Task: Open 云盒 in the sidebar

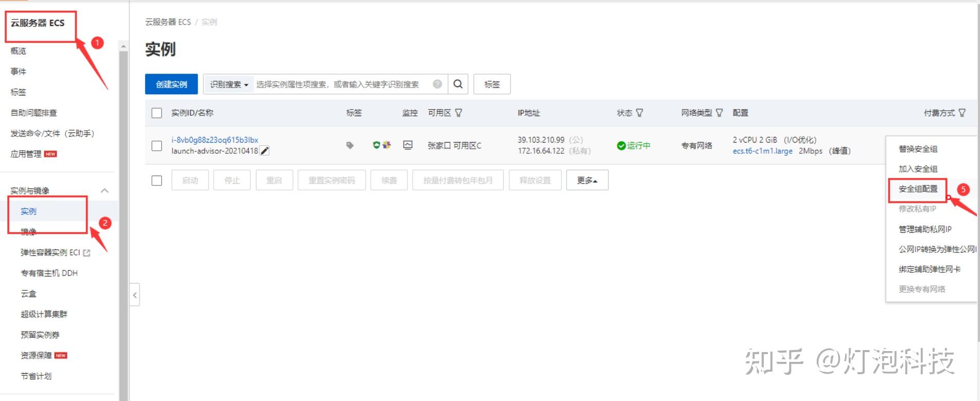Action: 29,293
